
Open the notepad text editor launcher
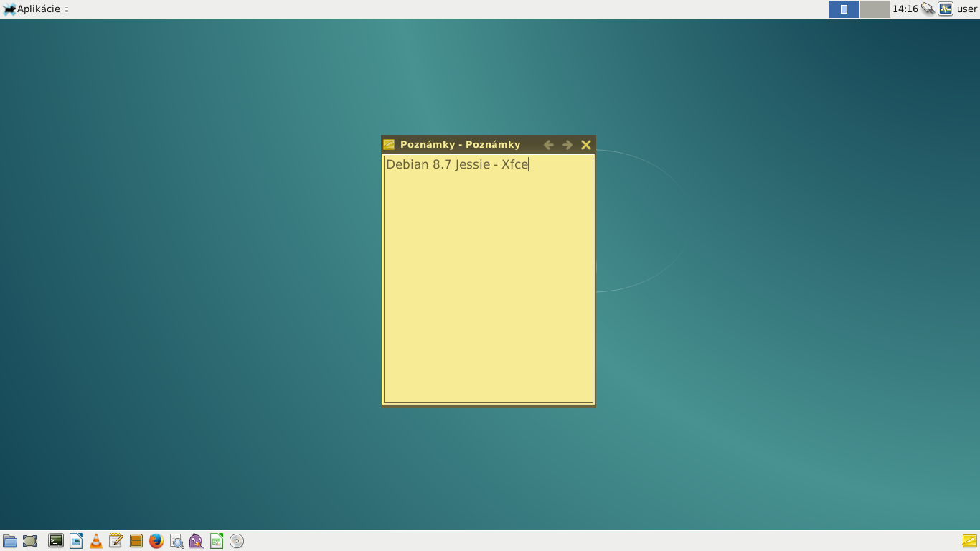(x=116, y=541)
